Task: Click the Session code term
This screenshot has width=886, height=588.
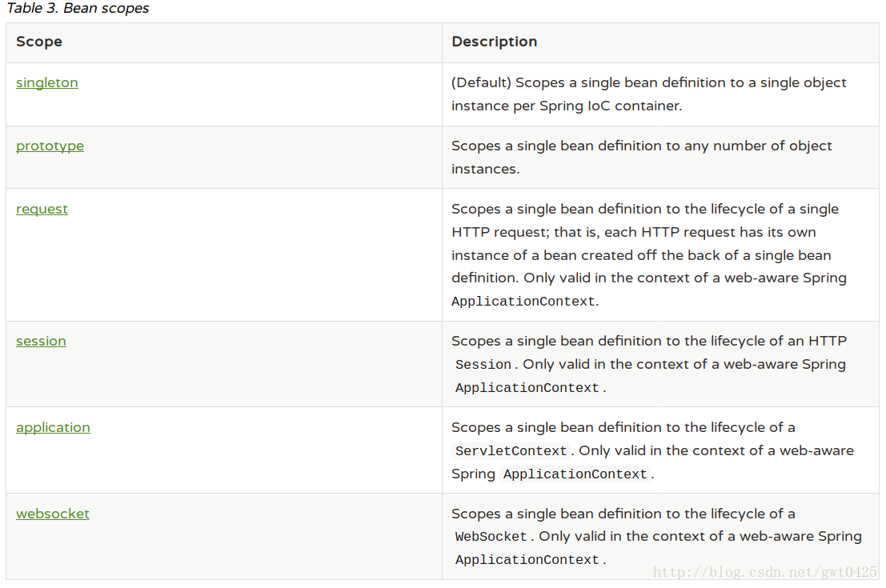Action: tap(483, 365)
